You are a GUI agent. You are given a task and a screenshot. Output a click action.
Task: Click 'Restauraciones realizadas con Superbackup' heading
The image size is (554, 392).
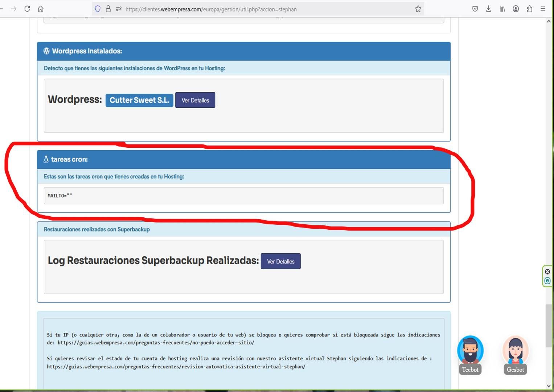tap(97, 229)
